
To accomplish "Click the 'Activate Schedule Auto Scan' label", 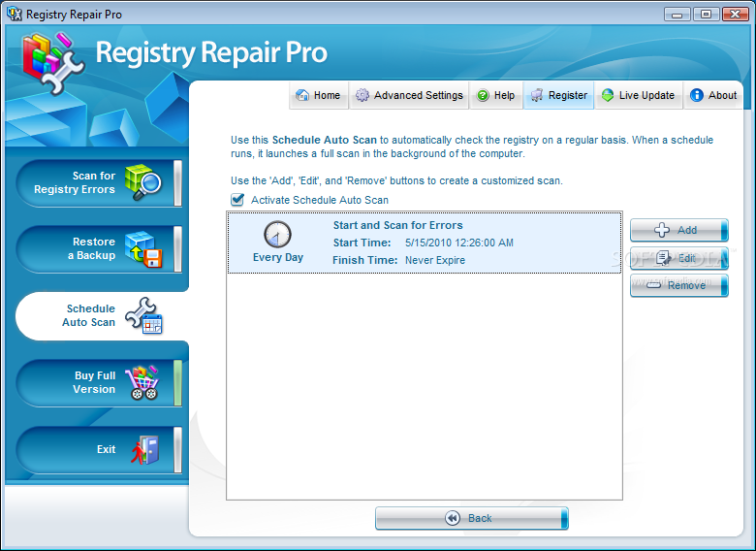I will click(x=320, y=200).
